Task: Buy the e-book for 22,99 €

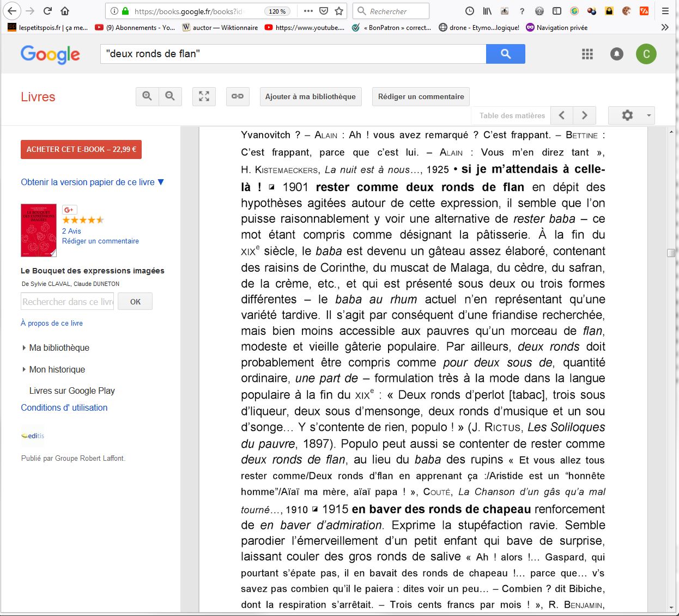Action: [x=81, y=149]
